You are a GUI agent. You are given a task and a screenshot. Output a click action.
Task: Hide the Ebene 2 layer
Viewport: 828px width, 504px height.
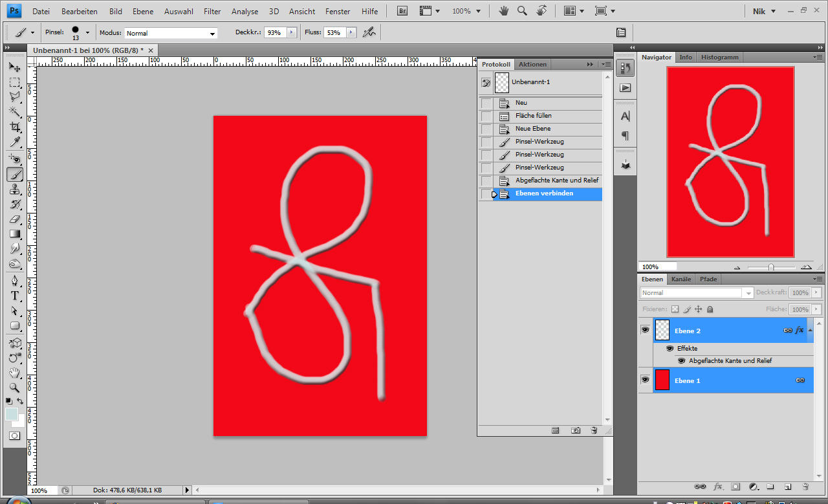pos(645,330)
